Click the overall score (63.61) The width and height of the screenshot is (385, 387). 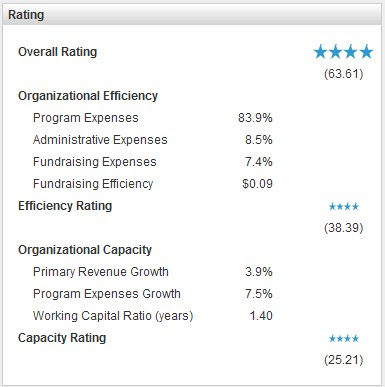coord(344,74)
